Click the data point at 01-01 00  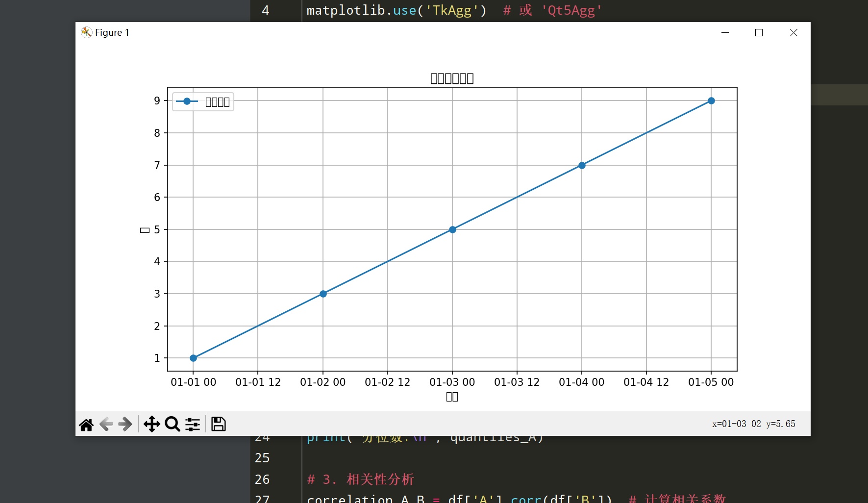193,358
